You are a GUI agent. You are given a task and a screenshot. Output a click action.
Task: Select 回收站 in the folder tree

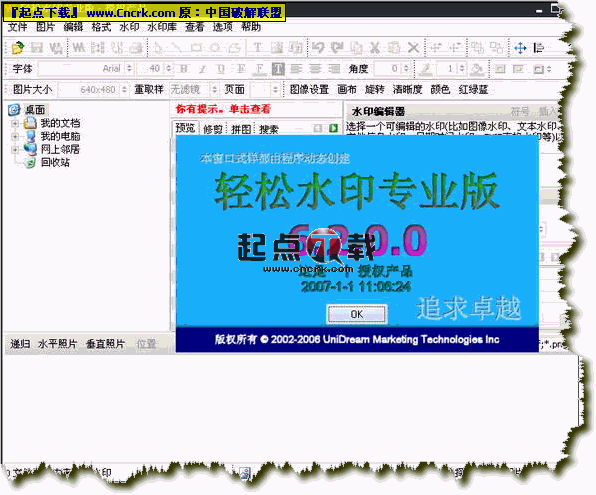[x=55, y=162]
